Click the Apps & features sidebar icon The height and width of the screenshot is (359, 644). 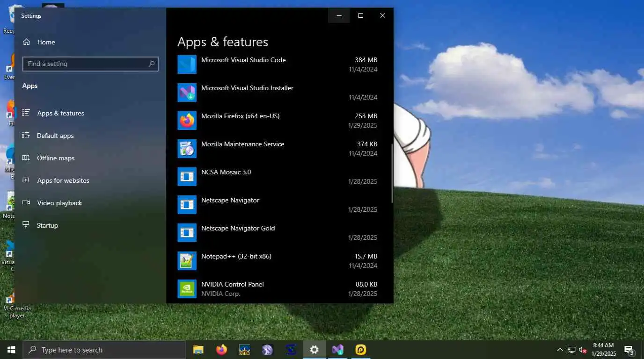(26, 113)
